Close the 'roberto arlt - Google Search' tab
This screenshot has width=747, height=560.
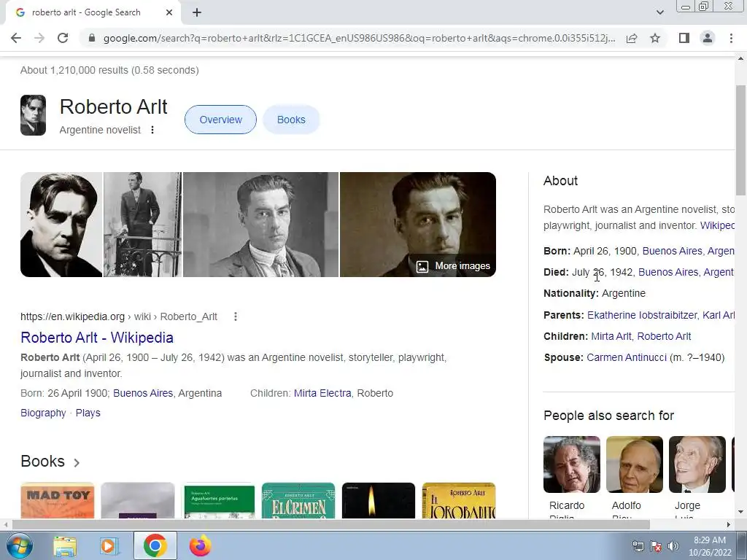tap(169, 13)
